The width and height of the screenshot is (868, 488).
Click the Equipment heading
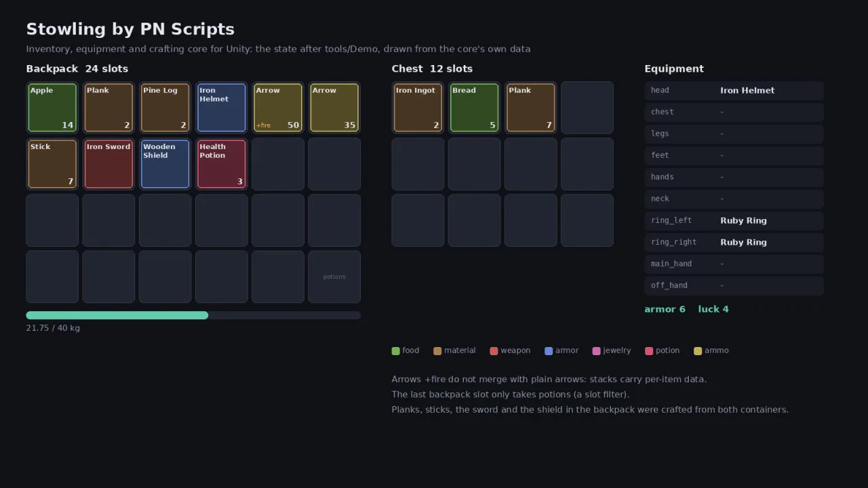(674, 69)
